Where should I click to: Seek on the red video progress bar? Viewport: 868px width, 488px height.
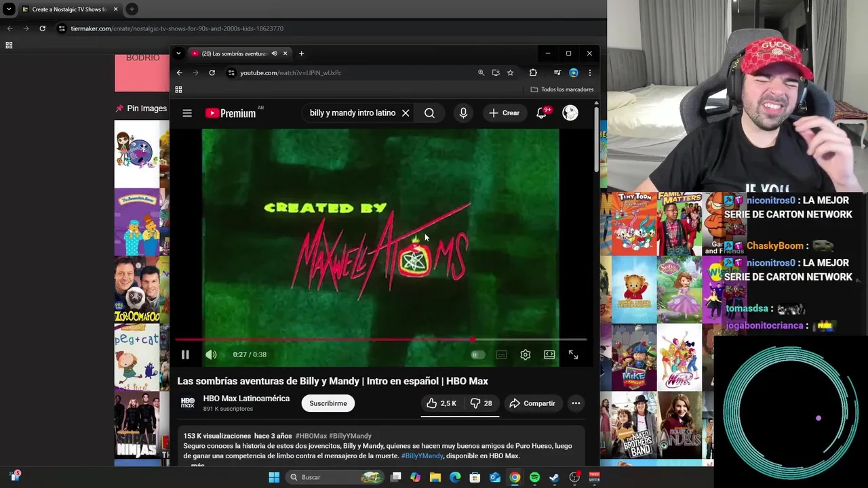(380, 339)
